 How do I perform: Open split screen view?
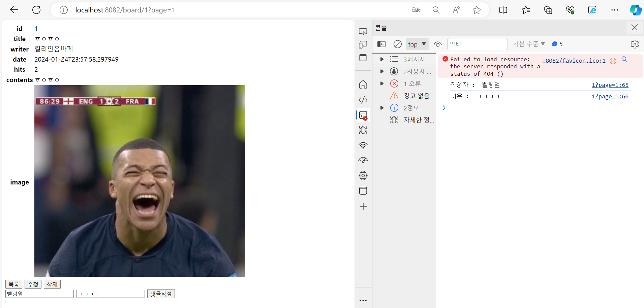503,10
